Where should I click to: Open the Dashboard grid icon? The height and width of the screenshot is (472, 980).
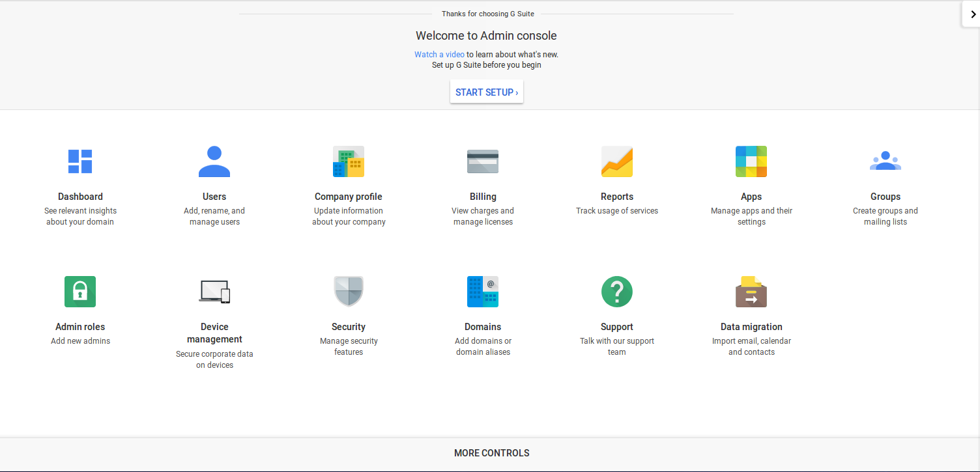pyautogui.click(x=80, y=161)
